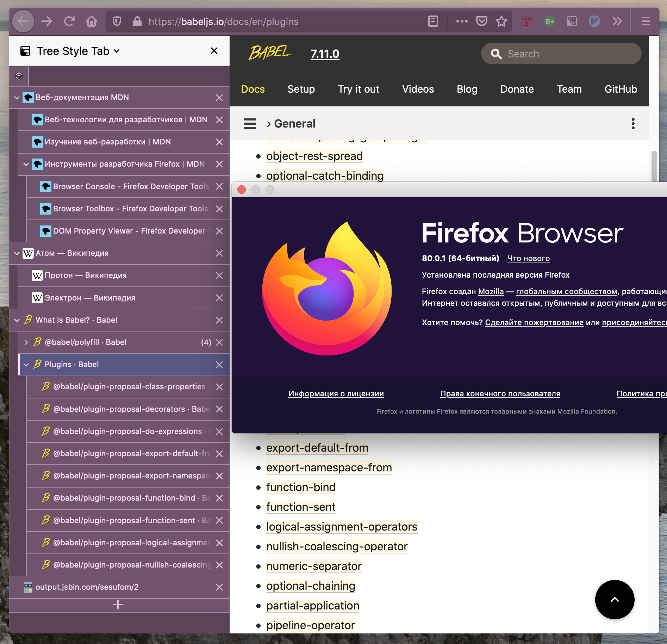Collapse Инструменты разработчика Firefox subtree
667x644 pixels.
tap(26, 164)
